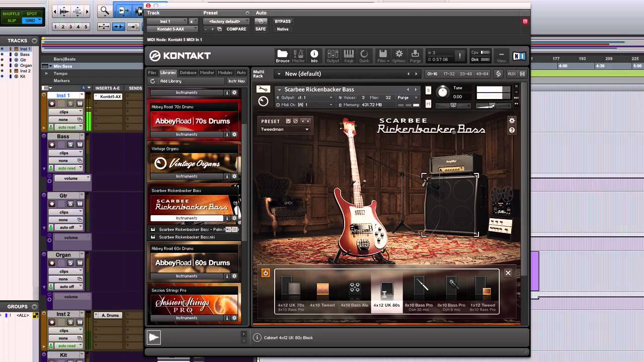This screenshot has width=644, height=362.
Task: Switch to the Monitor tab
Action: pyautogui.click(x=207, y=73)
